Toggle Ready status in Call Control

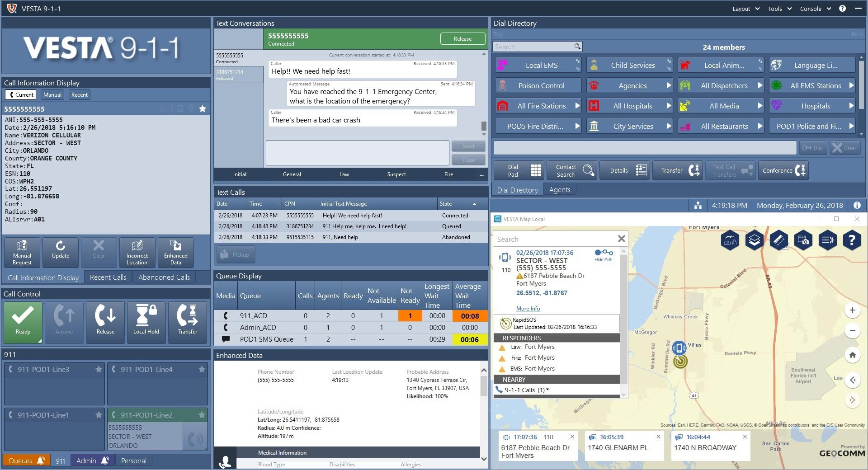[23, 322]
